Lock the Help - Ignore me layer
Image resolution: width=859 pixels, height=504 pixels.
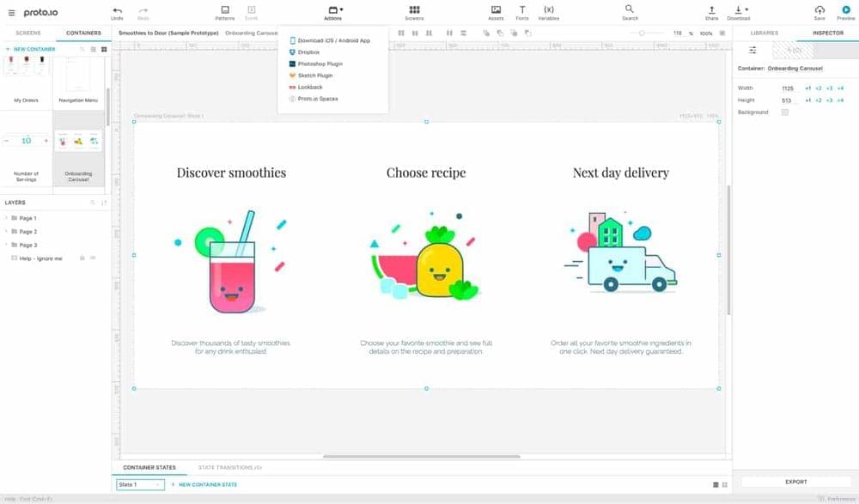click(x=82, y=258)
